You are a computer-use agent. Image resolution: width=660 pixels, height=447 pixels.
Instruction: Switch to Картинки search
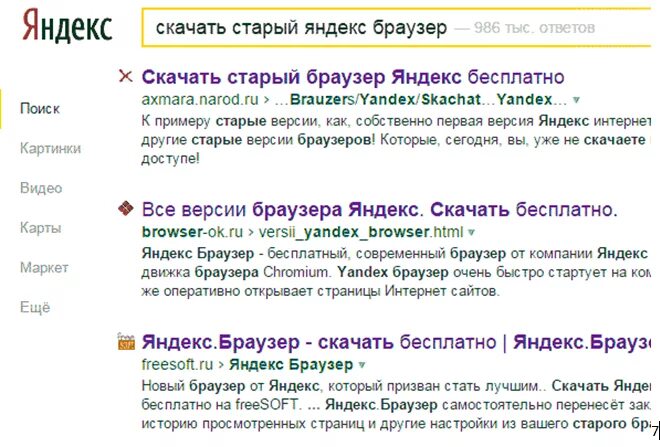tap(51, 148)
